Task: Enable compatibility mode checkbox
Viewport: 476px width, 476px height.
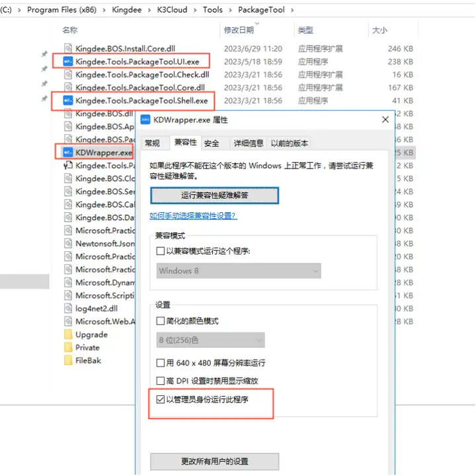Action: 160,251
